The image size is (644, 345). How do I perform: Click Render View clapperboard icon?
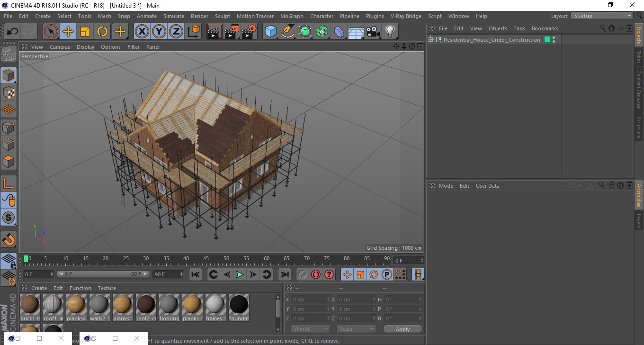pos(215,32)
